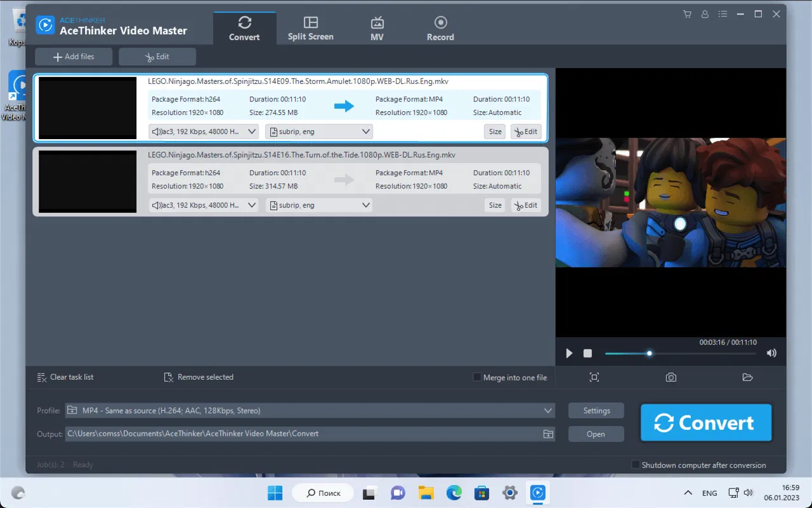
Task: Click the Clear task list label
Action: click(72, 377)
